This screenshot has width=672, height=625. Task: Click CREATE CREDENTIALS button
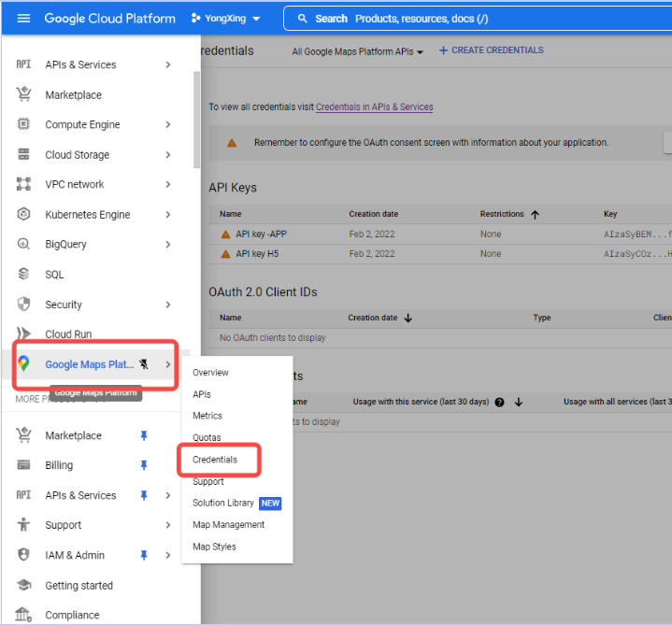click(491, 50)
